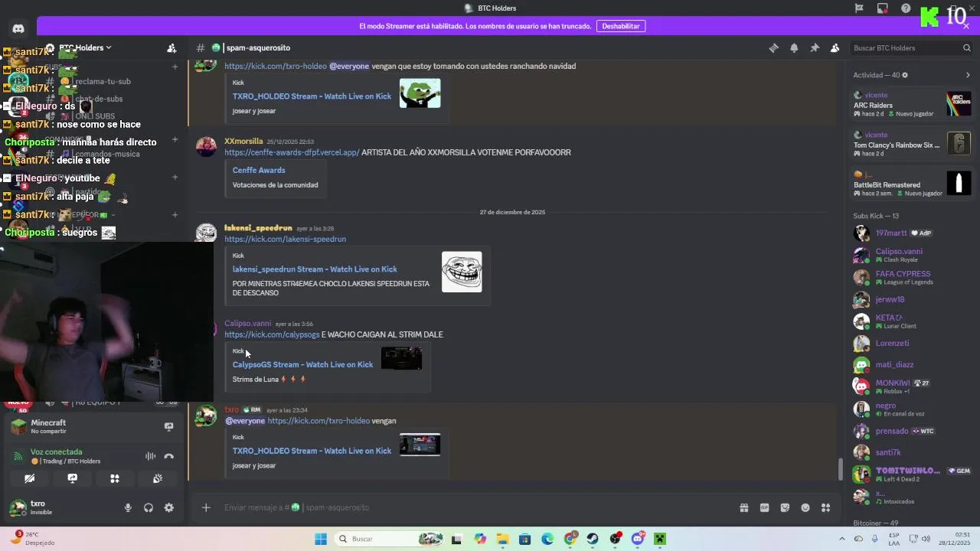
Task: Open the checkmark flag icon in title bar
Action: pos(859,8)
